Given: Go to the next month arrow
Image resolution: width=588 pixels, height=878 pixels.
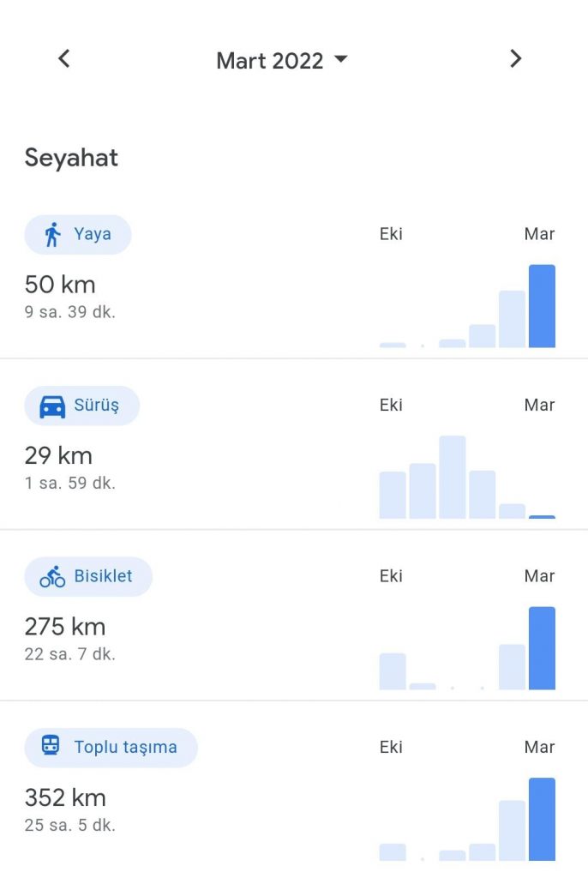Looking at the screenshot, I should 515,58.
